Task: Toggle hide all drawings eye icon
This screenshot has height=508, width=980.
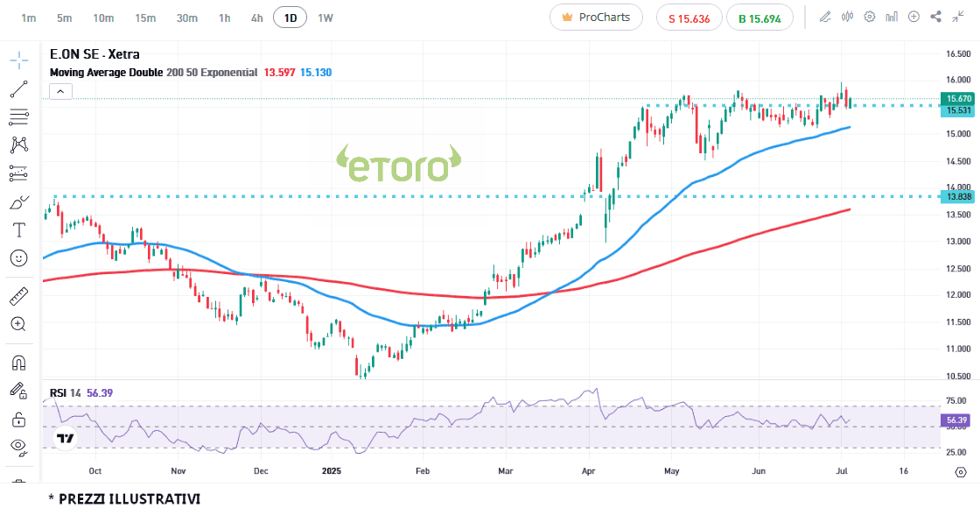Action: point(18,447)
